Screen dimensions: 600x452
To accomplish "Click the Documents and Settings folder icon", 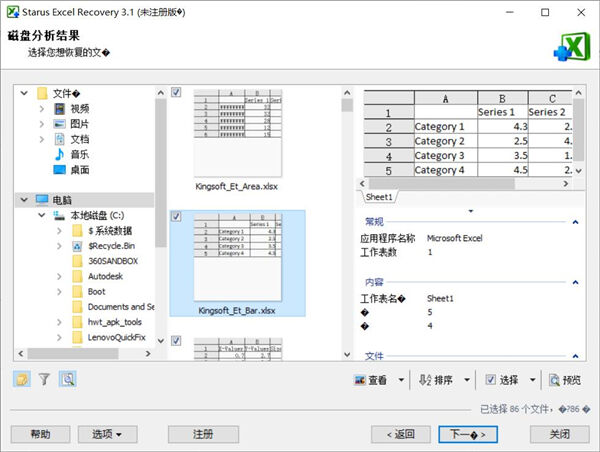I will pyautogui.click(x=77, y=307).
